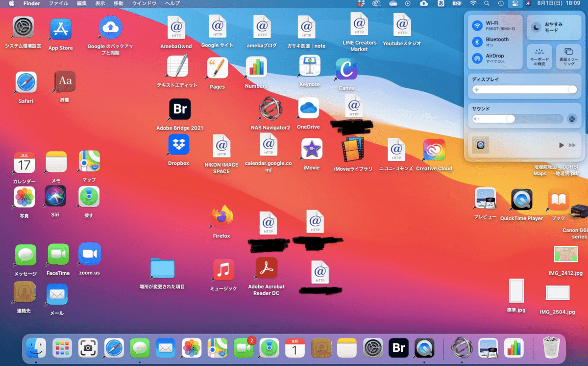Viewport: 588px width, 366px height.
Task: Open zoom.us desktop icon
Action: 89,254
